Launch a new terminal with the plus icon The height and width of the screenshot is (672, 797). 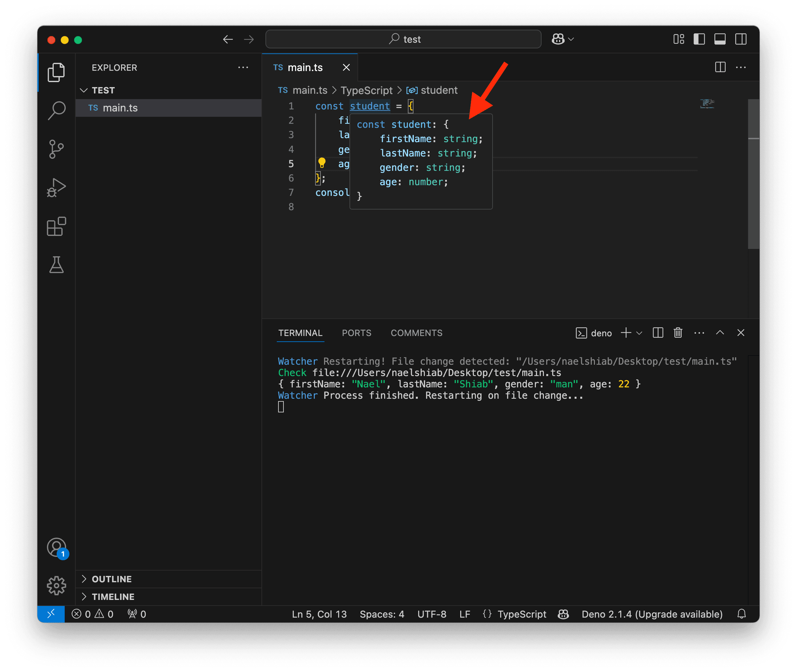(625, 333)
